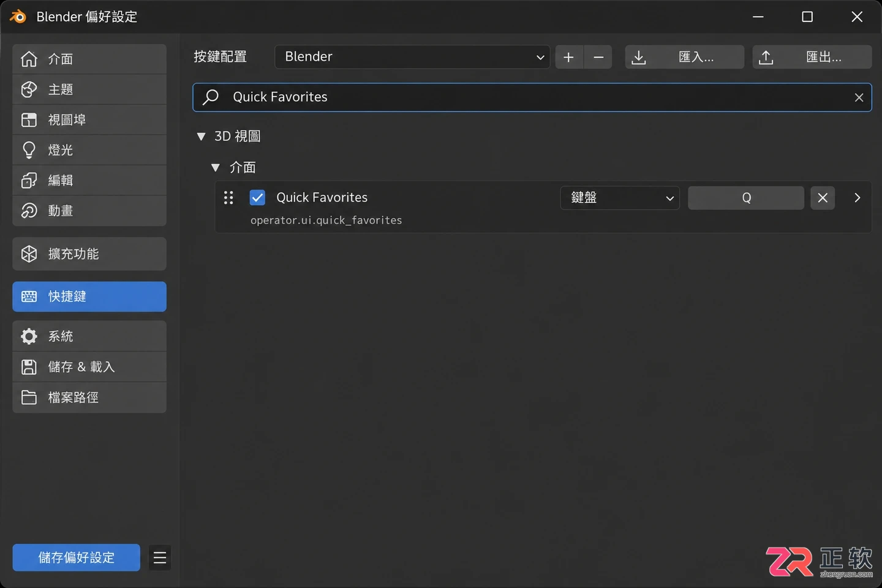Remove keymap preset with minus button
The height and width of the screenshot is (588, 882).
598,57
